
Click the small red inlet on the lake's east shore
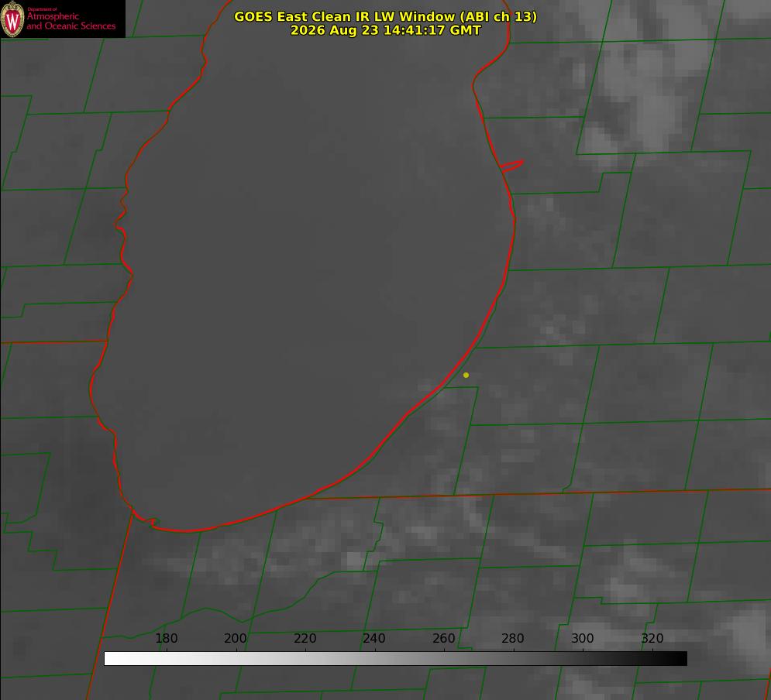pyautogui.click(x=512, y=166)
